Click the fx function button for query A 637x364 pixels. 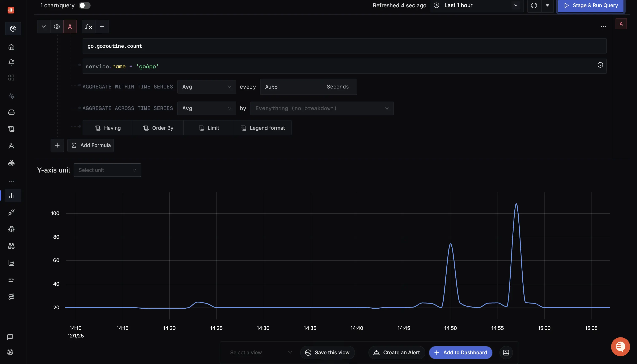pos(88,27)
